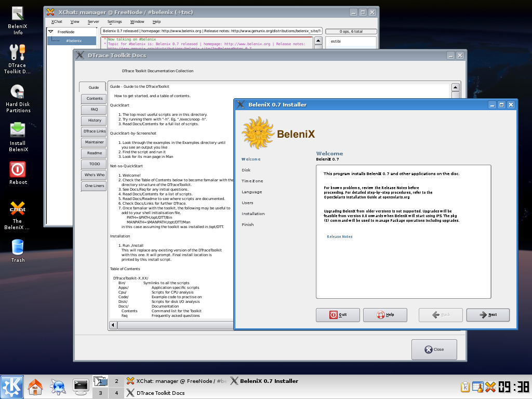Select Finish step in installer sidebar
Screen dimensions: 532x399
[247, 224]
